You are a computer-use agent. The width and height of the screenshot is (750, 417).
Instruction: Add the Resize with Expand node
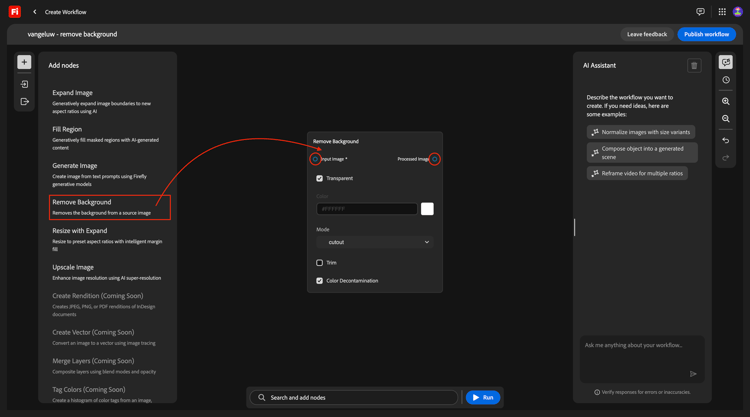(x=109, y=239)
